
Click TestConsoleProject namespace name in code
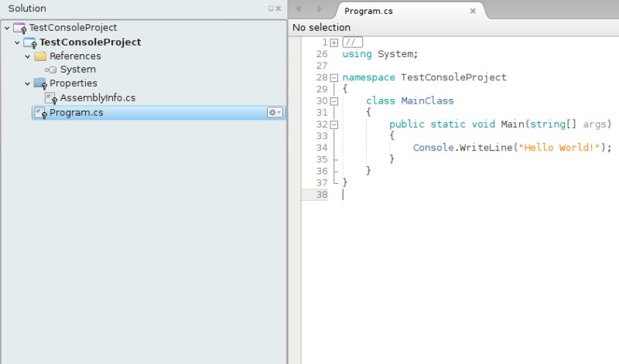point(453,78)
